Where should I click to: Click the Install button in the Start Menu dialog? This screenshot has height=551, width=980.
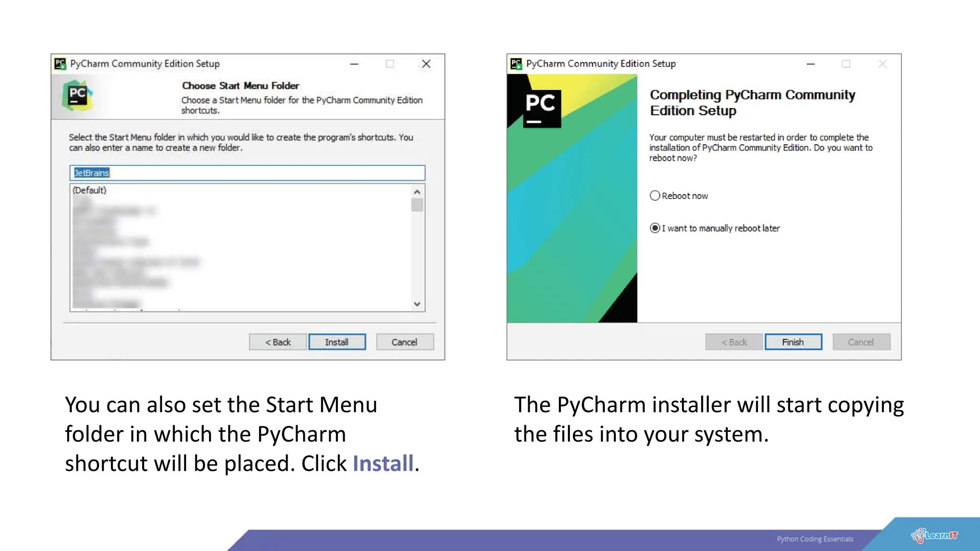click(337, 342)
